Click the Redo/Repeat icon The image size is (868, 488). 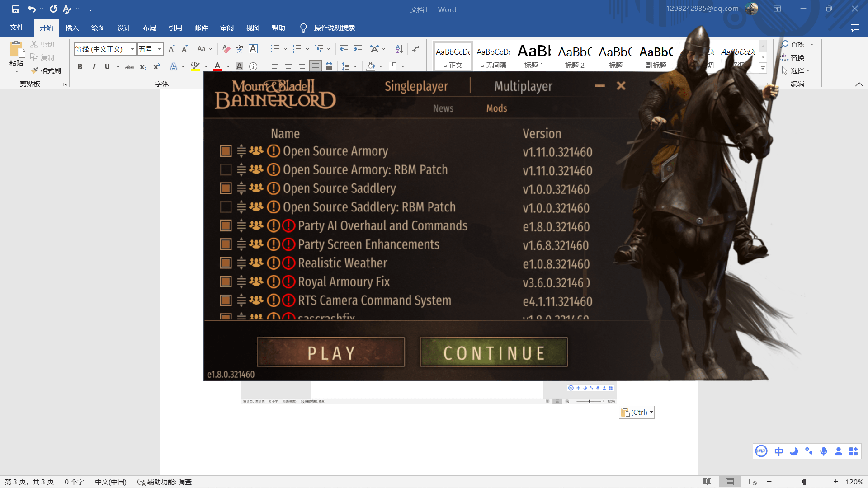[53, 9]
